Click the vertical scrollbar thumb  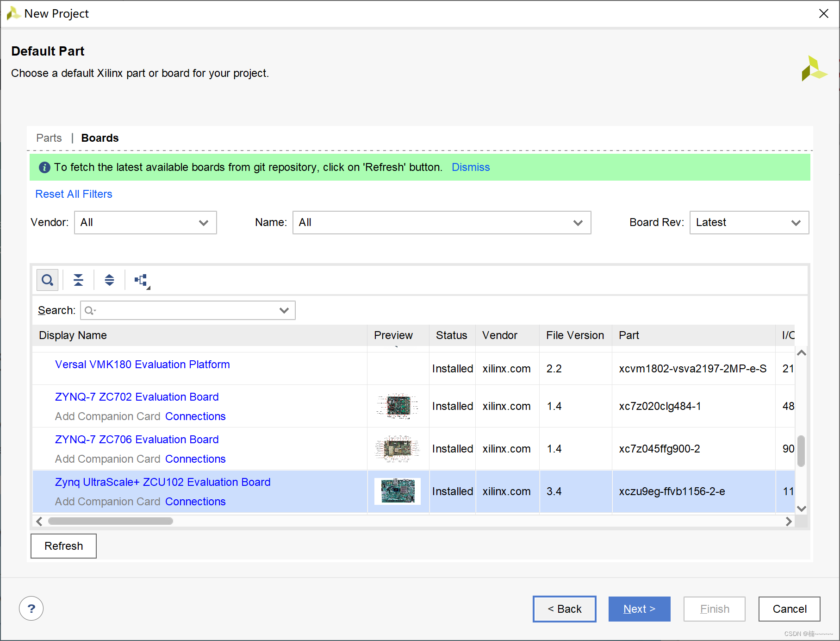click(801, 451)
